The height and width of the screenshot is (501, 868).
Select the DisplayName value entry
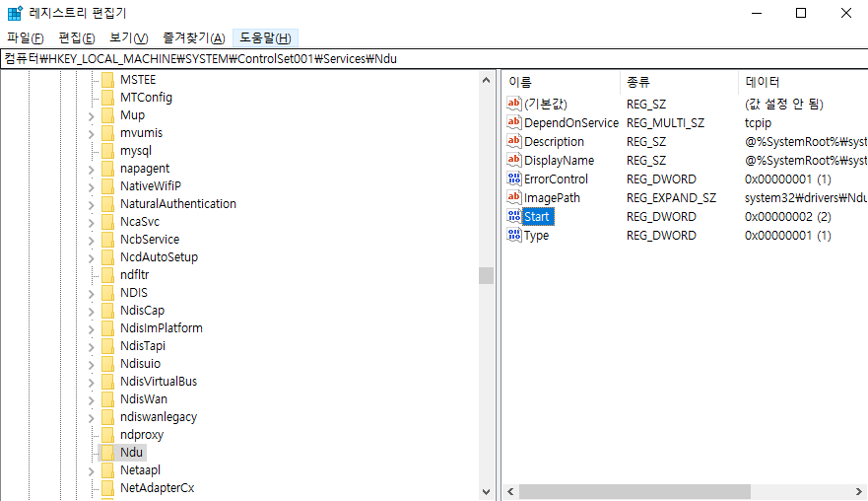(x=559, y=161)
